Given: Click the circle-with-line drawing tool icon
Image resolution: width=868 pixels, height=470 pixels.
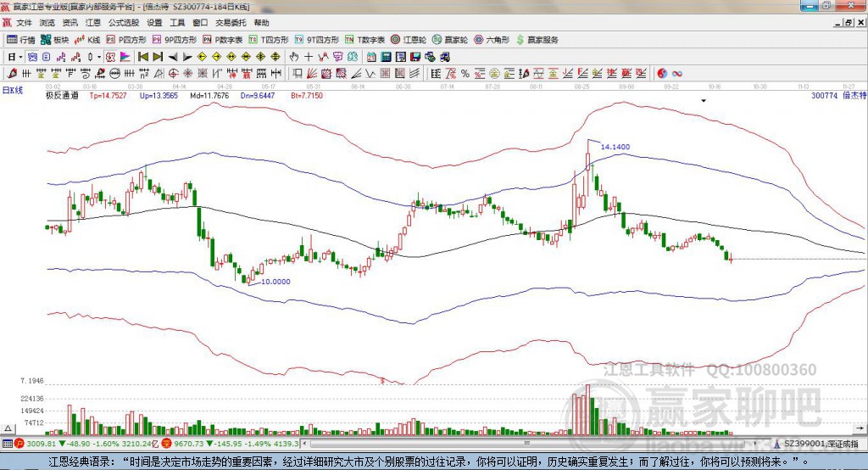Looking at the screenshot, I should click(x=114, y=73).
